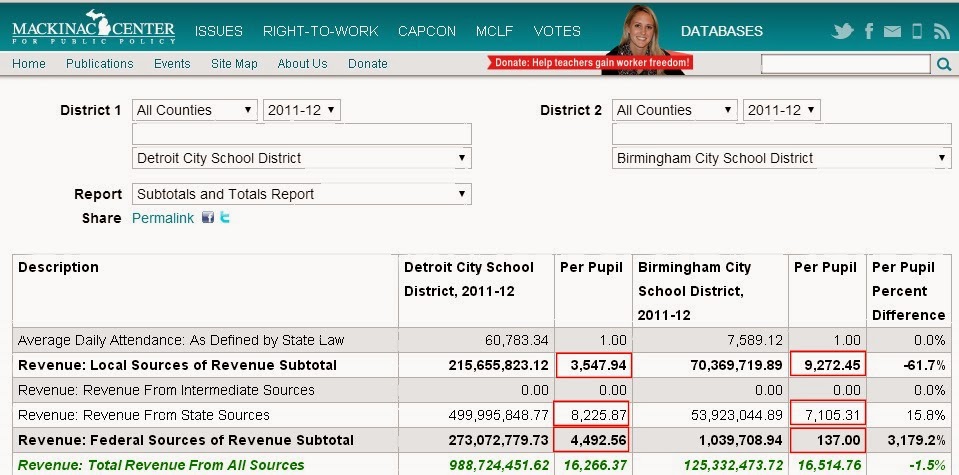The image size is (959, 475).
Task: Go to the Home link
Action: point(29,64)
